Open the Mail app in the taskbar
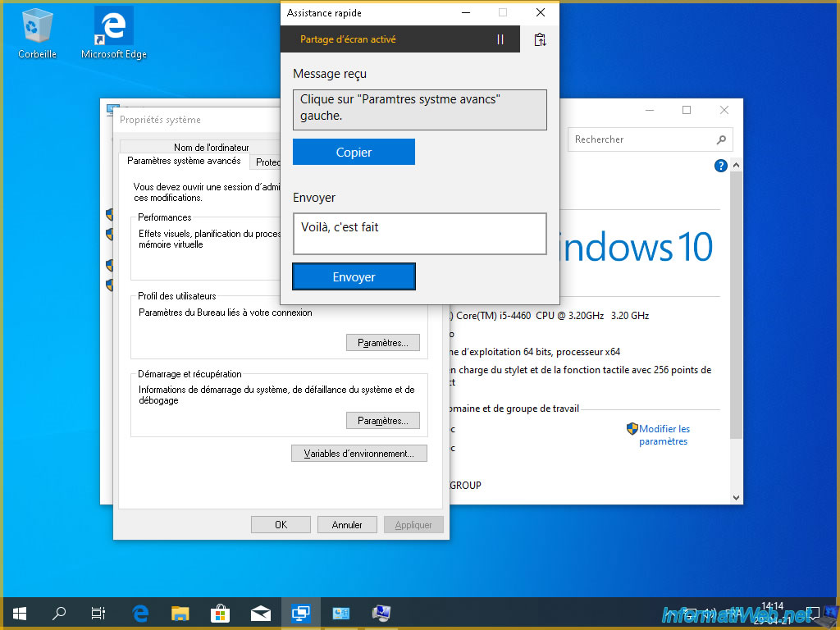Viewport: 840px width, 630px height. pyautogui.click(x=260, y=613)
